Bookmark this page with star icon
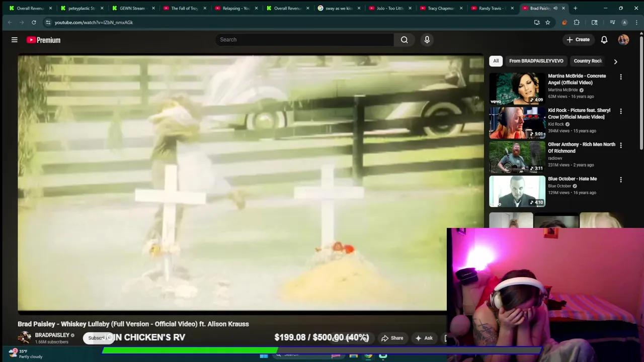 click(547, 22)
